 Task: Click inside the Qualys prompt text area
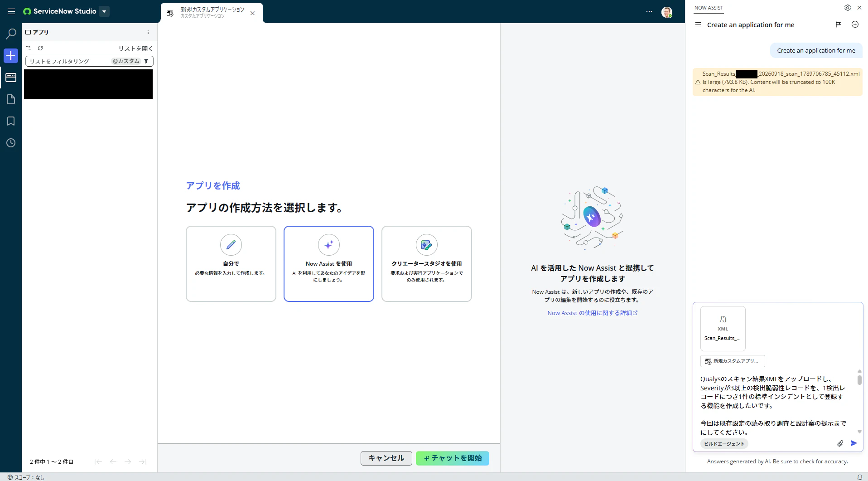(x=774, y=405)
